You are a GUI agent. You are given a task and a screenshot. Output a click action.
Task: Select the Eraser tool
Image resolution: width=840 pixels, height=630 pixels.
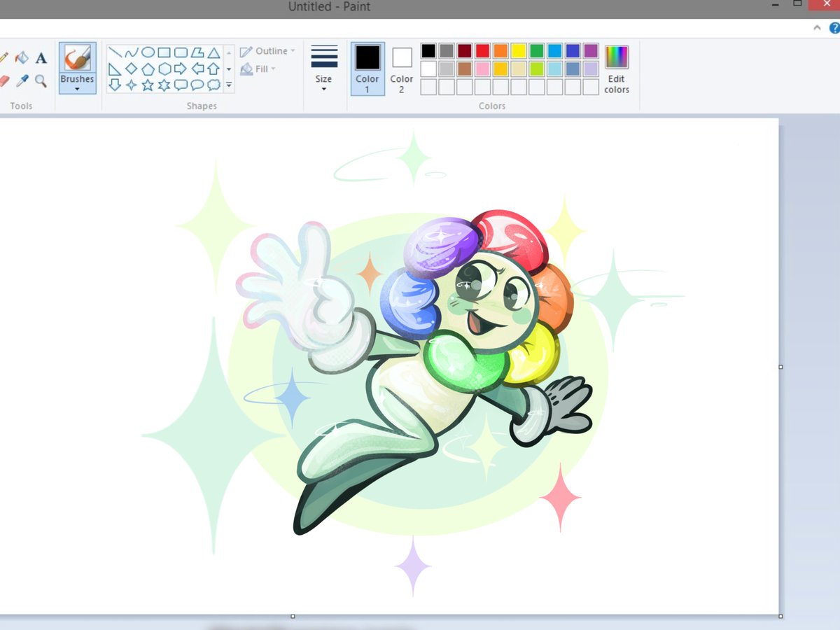coord(3,80)
